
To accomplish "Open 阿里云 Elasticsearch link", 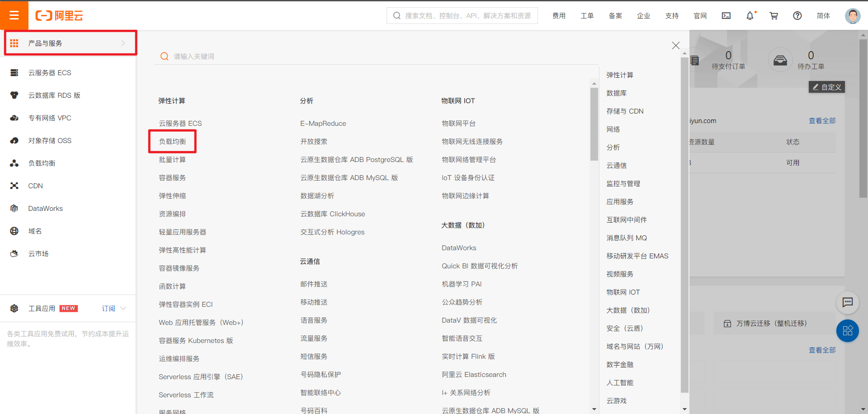I will (474, 375).
